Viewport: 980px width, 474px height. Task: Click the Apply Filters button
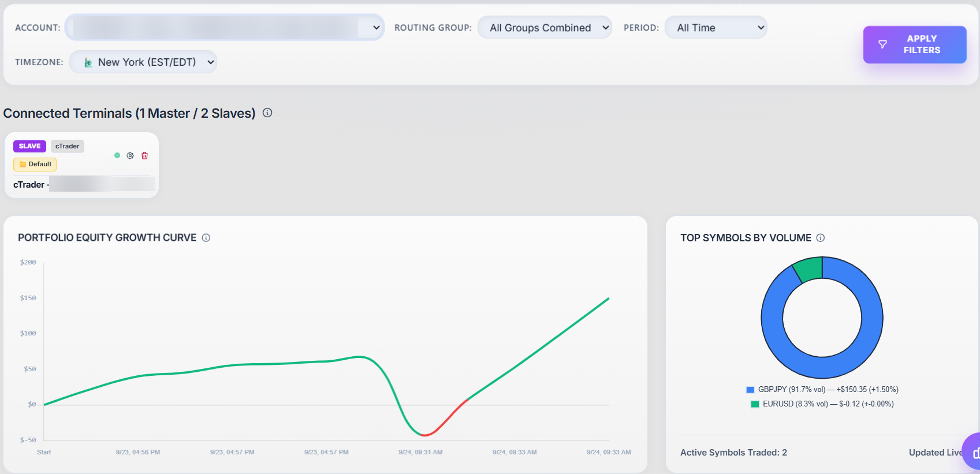point(915,44)
